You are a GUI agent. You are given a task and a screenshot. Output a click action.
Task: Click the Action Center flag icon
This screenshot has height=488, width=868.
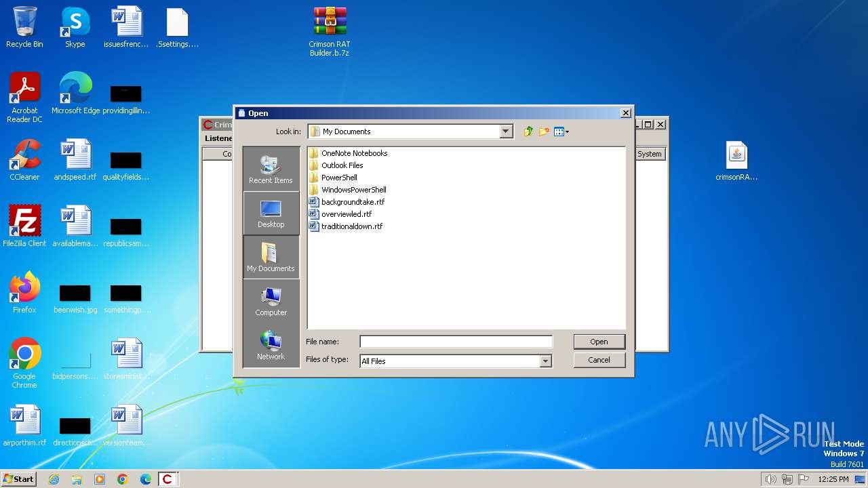coord(804,479)
